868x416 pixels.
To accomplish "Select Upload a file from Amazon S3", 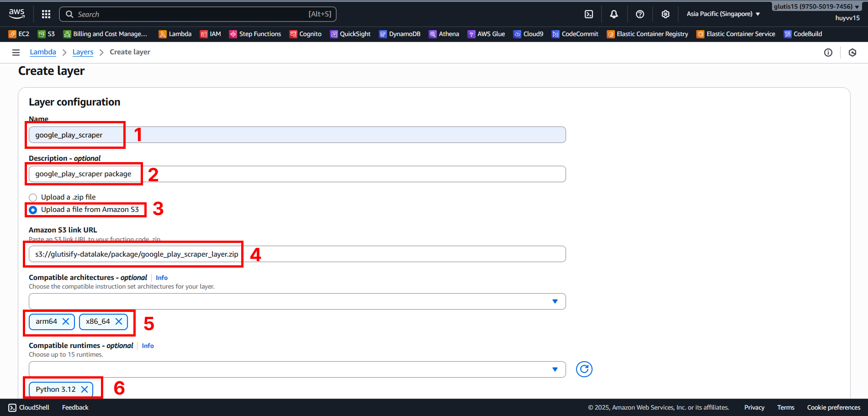I will 33,210.
